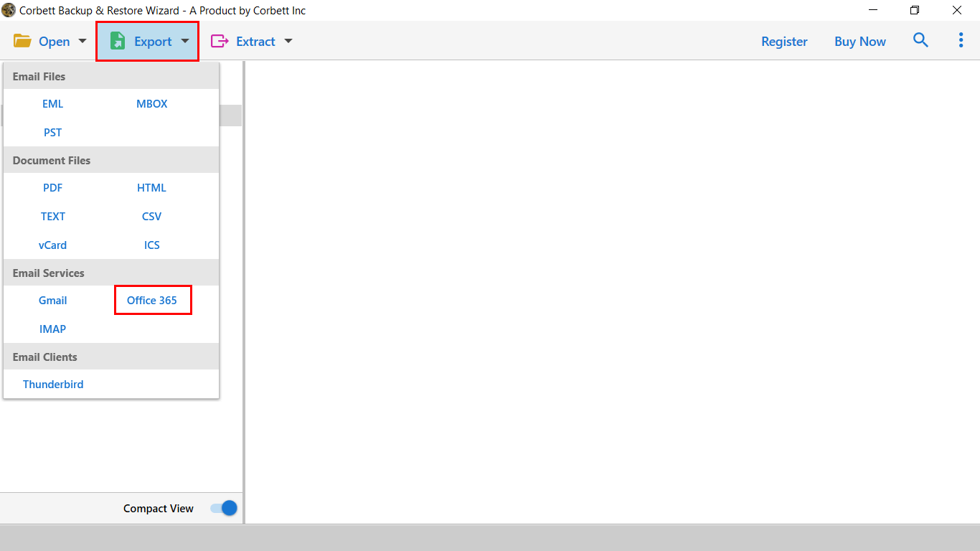
Task: Select PDF under Document Files
Action: (x=52, y=187)
